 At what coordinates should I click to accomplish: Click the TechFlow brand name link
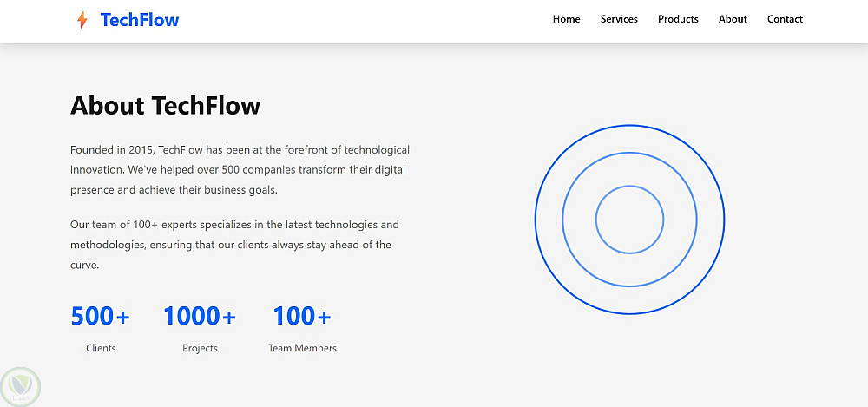[140, 20]
